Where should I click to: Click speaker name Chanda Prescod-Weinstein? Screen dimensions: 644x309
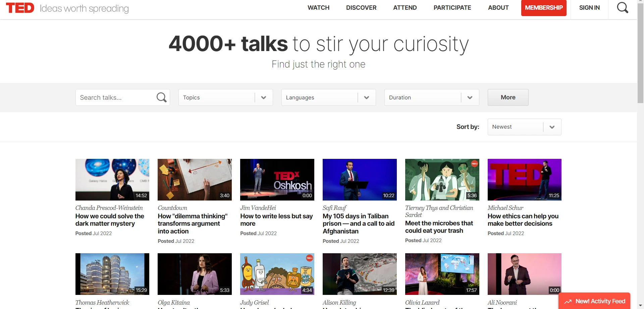point(109,208)
